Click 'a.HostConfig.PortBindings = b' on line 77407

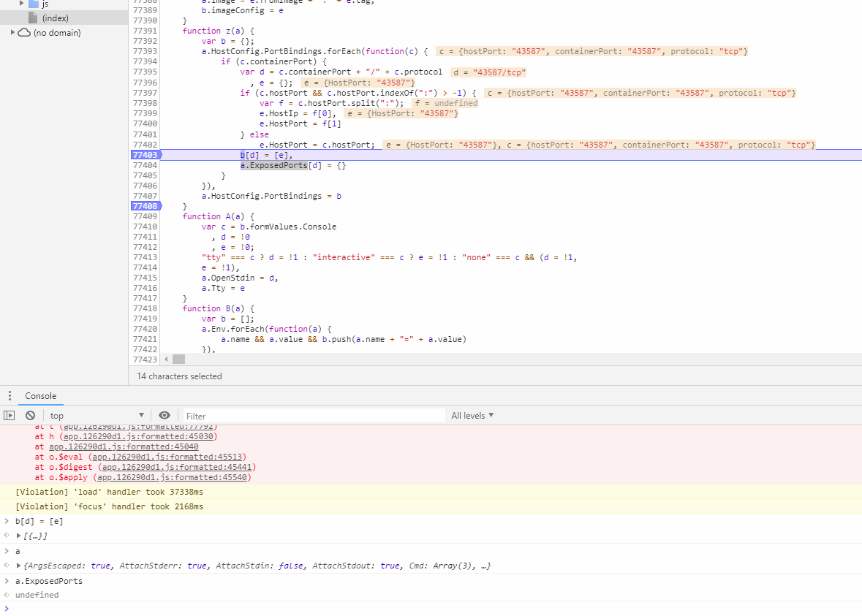coord(271,196)
